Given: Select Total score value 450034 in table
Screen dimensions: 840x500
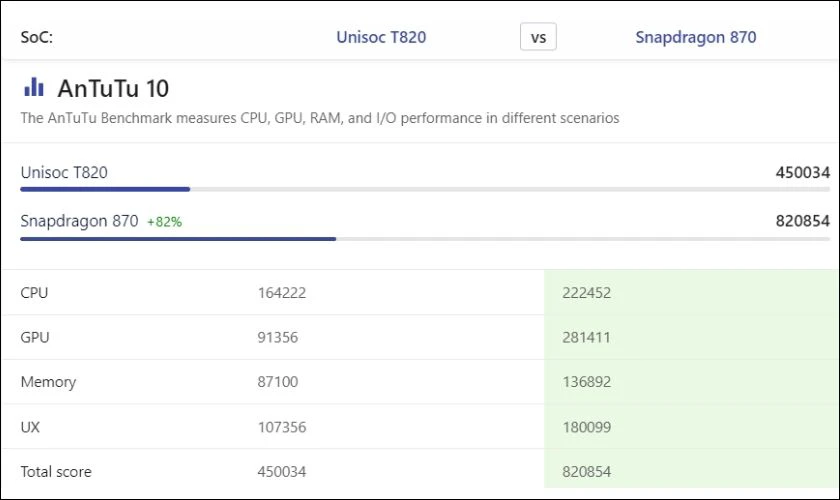Looking at the screenshot, I should coord(282,472).
